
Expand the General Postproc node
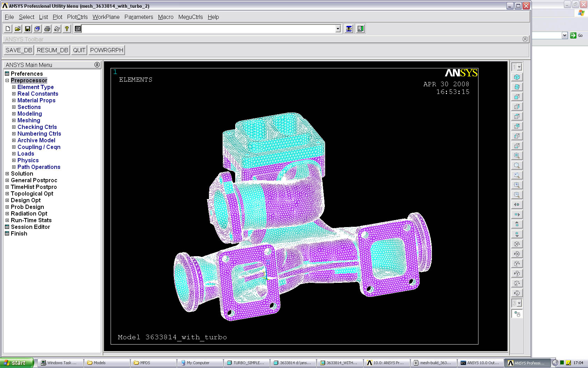(x=7, y=180)
